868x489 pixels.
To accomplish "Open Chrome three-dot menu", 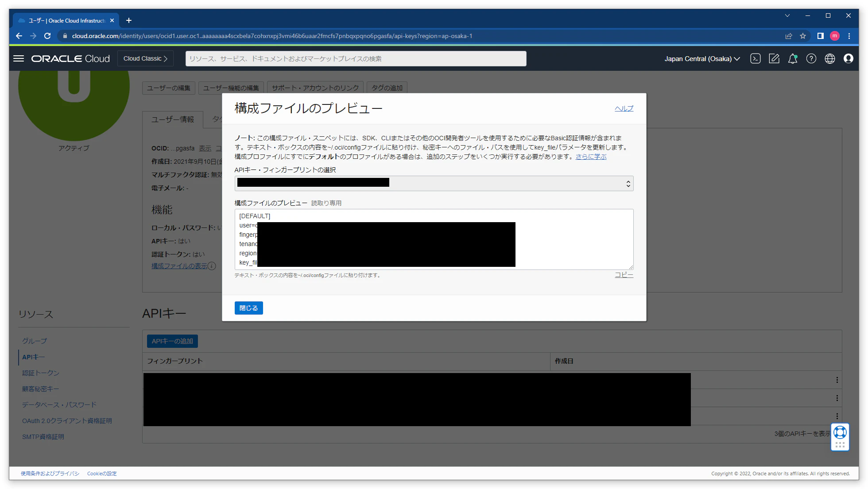I will 849,36.
